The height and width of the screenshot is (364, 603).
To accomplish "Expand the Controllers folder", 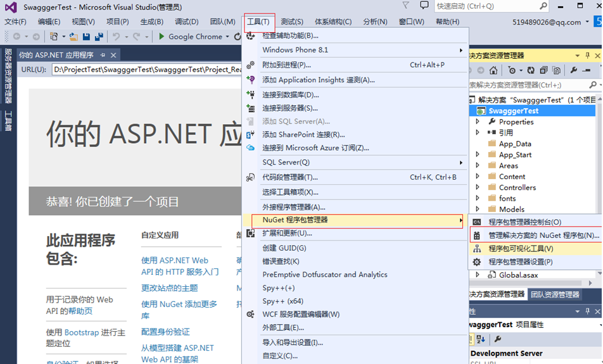I will pyautogui.click(x=478, y=187).
